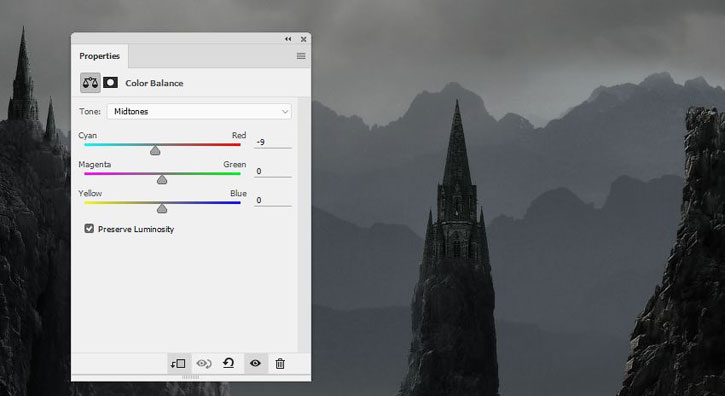This screenshot has width=725, height=396.
Task: Click the Cyan label
Action: coord(87,135)
